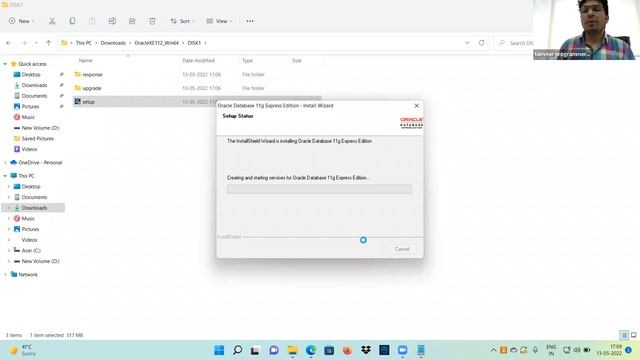
Task: Open Downloads under Quick access
Action: 34,85
